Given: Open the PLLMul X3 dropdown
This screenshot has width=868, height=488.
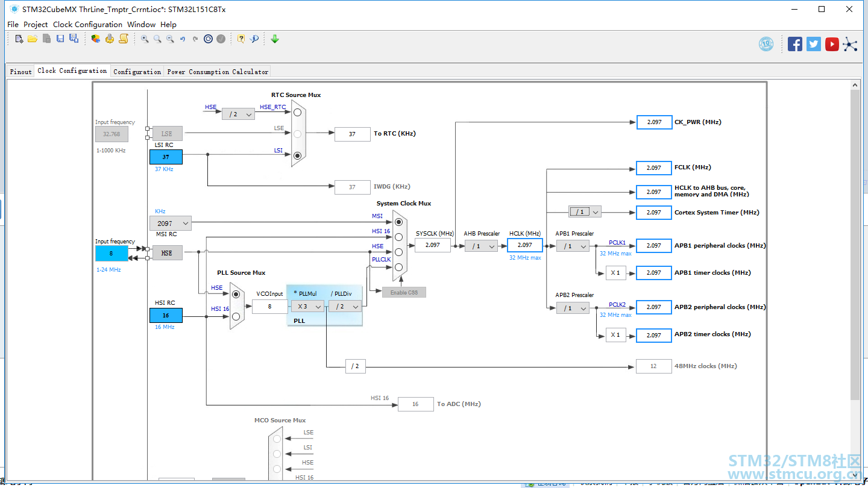Looking at the screenshot, I should coord(308,306).
